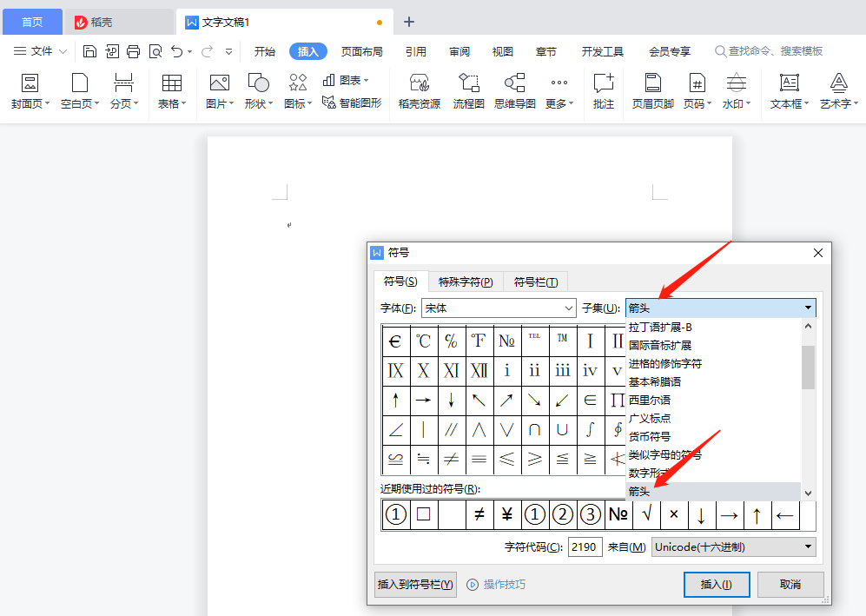Open the Word Art (艺术字) tool
Image resolution: width=866 pixels, height=616 pixels.
point(838,91)
